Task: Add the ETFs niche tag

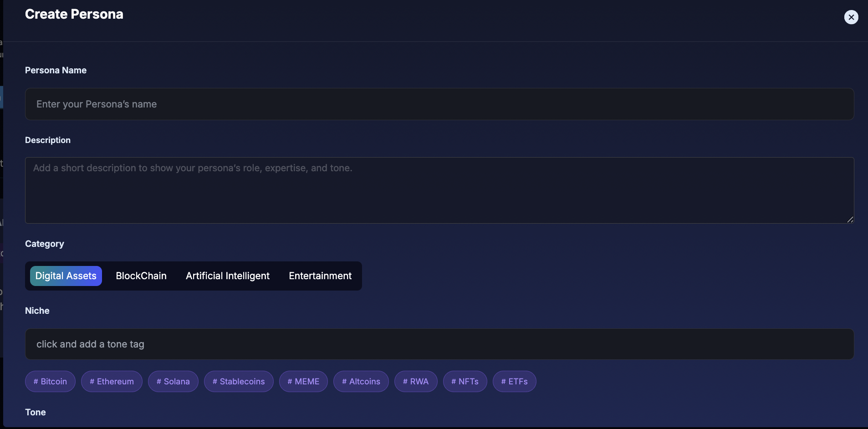Action: click(514, 382)
